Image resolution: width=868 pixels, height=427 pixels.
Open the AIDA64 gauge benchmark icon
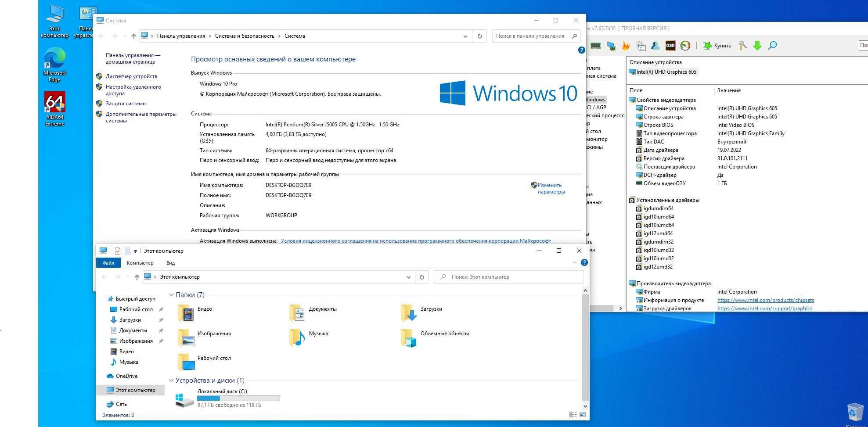(x=685, y=46)
